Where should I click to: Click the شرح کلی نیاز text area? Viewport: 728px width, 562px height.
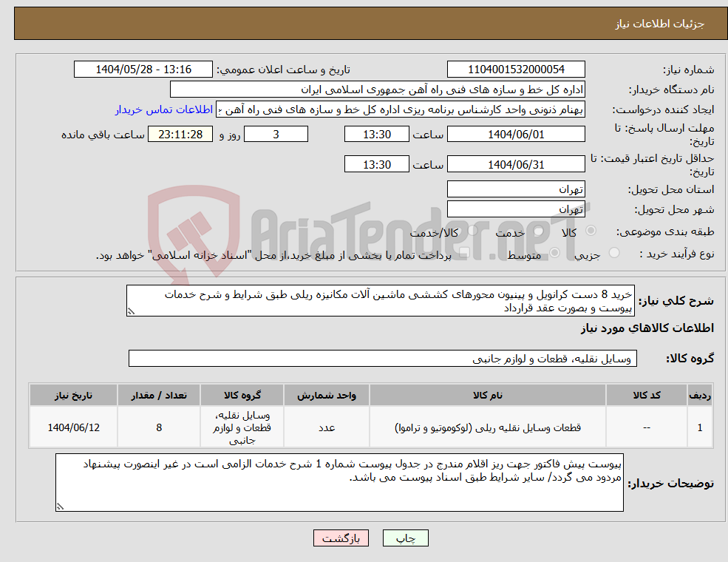click(380, 301)
